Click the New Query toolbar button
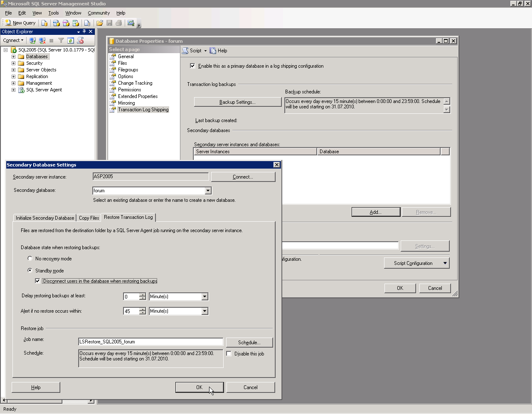 (20, 23)
